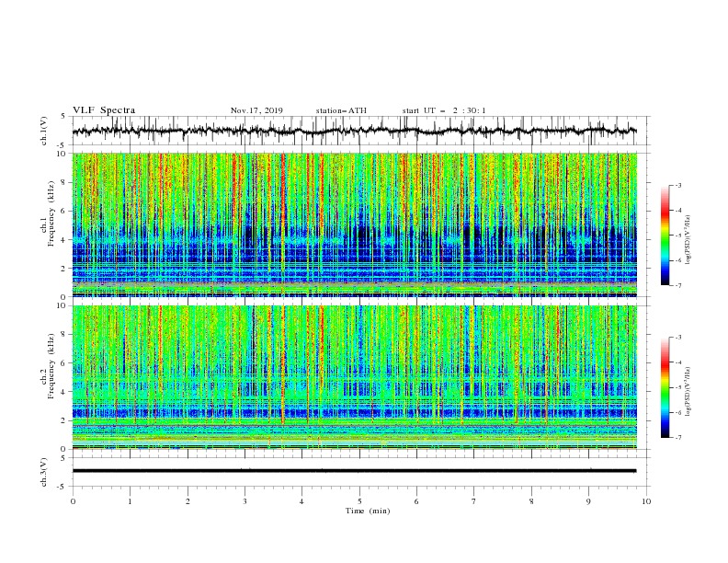Select the "ch.1 Frequency (kHz)" axis label

point(48,212)
